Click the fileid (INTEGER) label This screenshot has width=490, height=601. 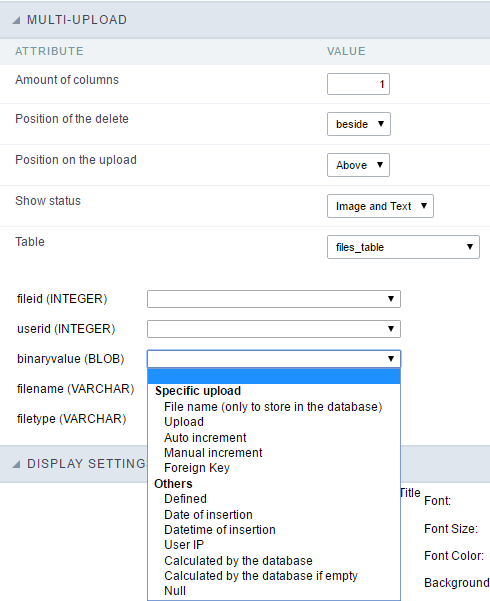pyautogui.click(x=62, y=299)
